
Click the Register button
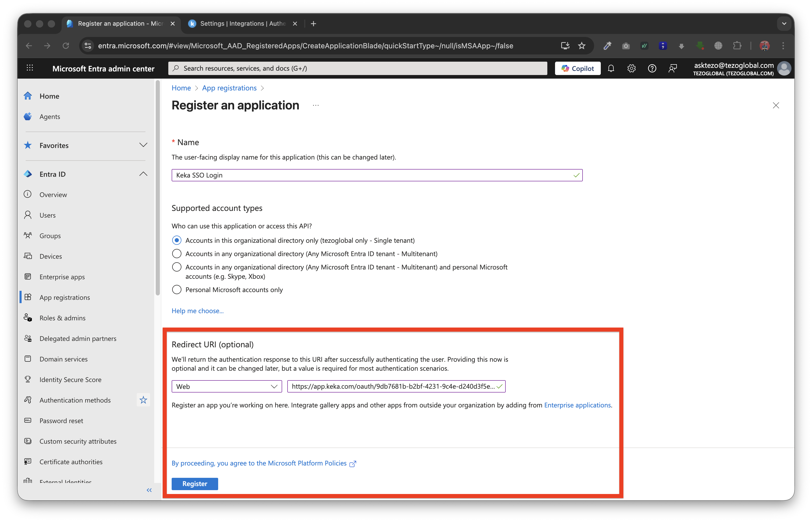click(195, 484)
